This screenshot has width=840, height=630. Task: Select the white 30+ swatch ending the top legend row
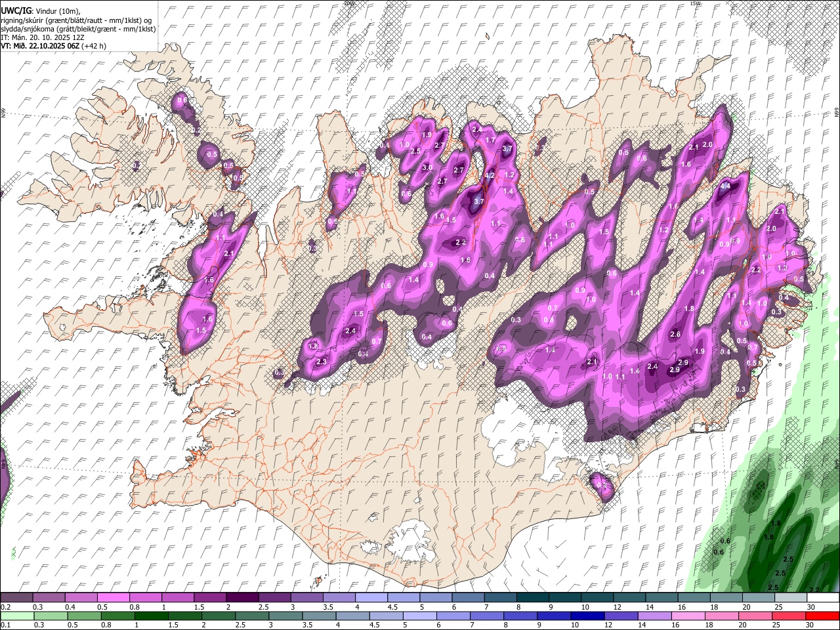tap(823, 598)
